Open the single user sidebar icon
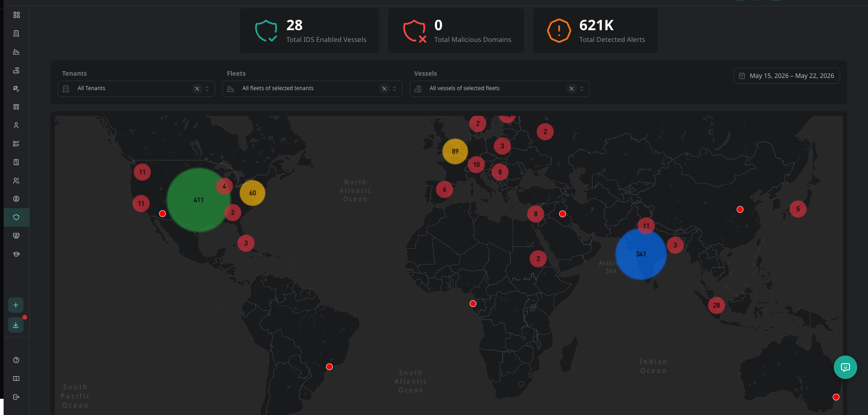This screenshot has height=415, width=868. [x=16, y=125]
